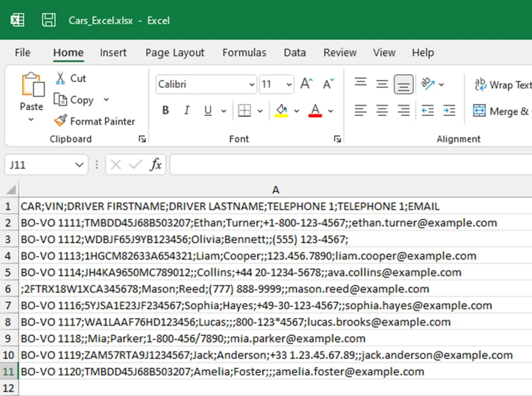The image size is (532, 396).
Task: Center text horizontally
Action: [382, 110]
